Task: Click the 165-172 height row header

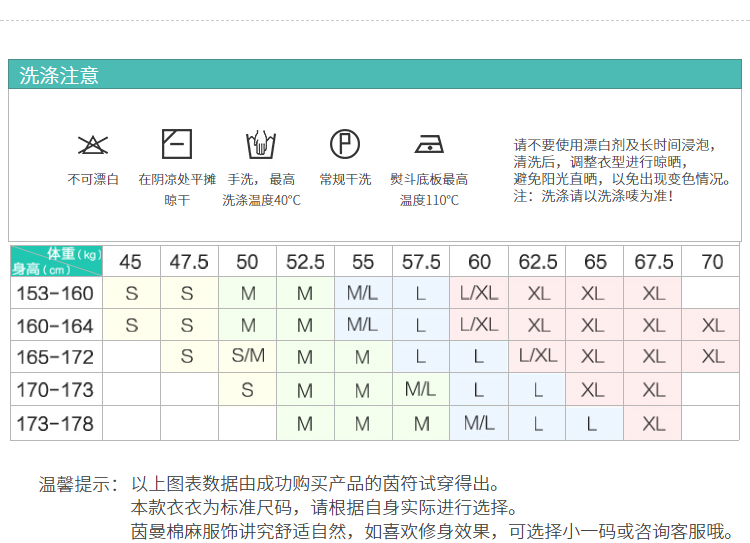Action: 55,357
